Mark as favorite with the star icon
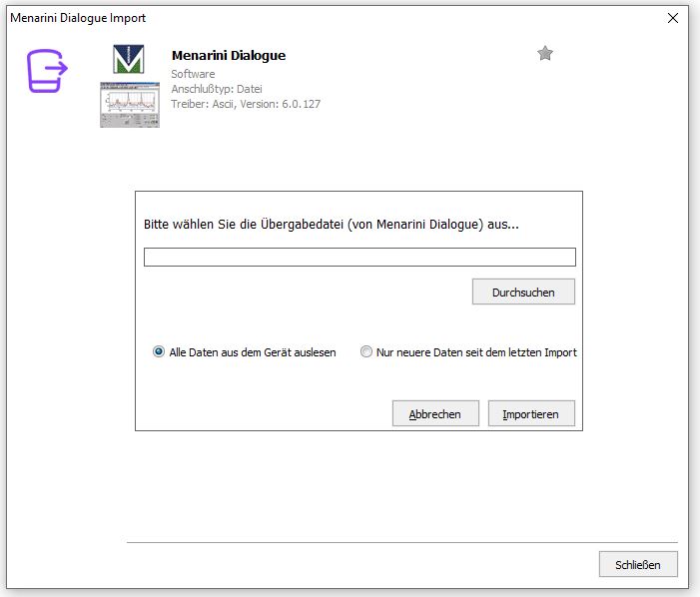Viewport: 700px width, 597px height. (545, 53)
